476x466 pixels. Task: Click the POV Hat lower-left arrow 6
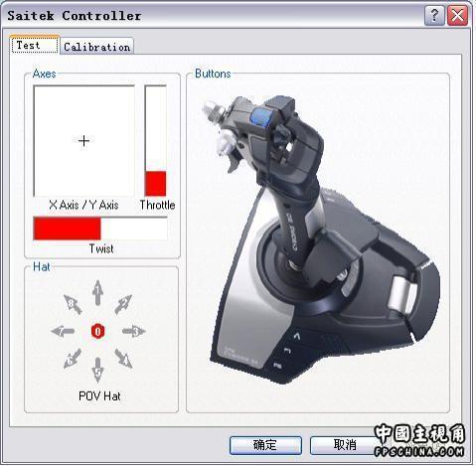click(73, 358)
